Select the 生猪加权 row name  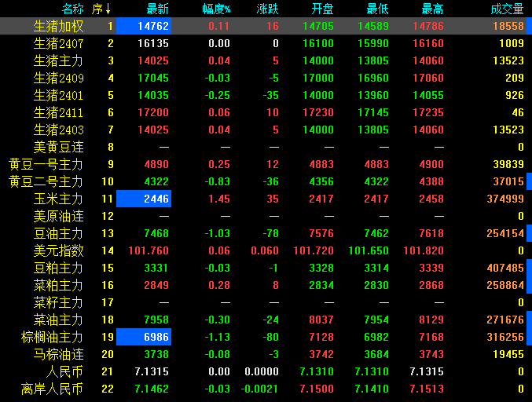tap(58, 26)
